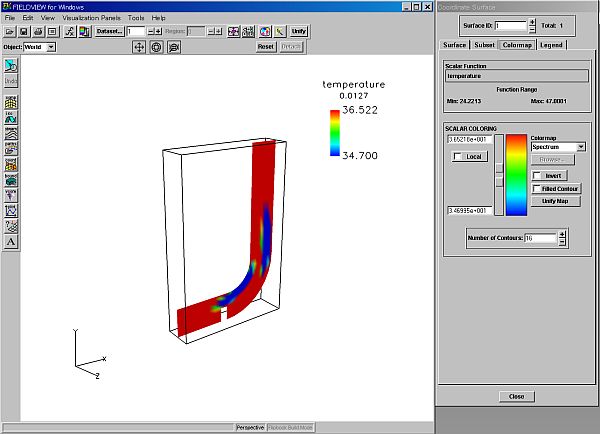The image size is (600, 434).
Task: Click the Reset button
Action: (265, 47)
